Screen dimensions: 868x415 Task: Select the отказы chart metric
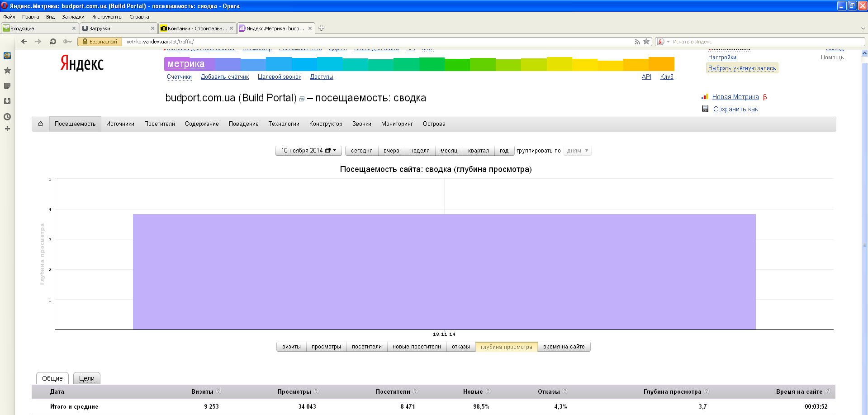pyautogui.click(x=461, y=347)
